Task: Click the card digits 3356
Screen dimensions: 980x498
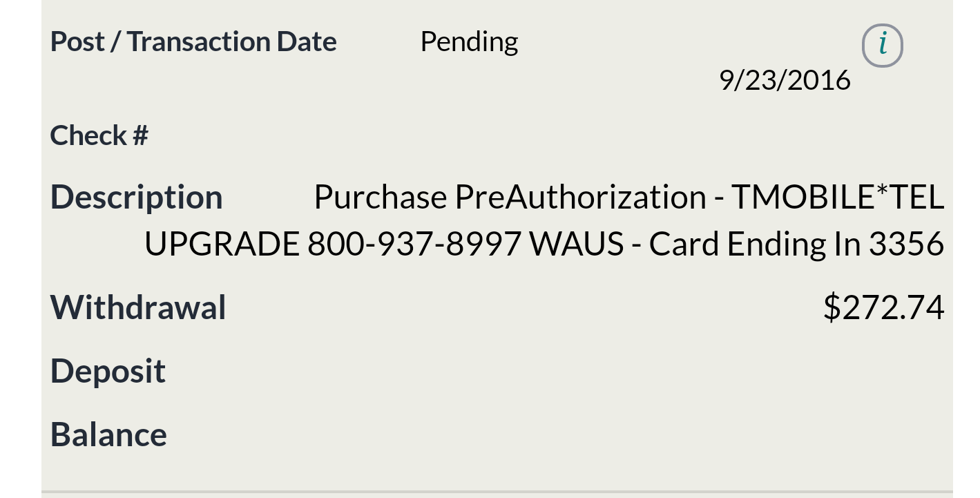Action: pos(906,244)
